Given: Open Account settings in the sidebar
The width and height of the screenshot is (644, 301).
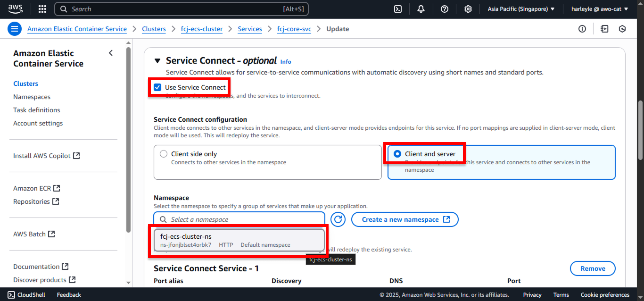Looking at the screenshot, I should 38,123.
